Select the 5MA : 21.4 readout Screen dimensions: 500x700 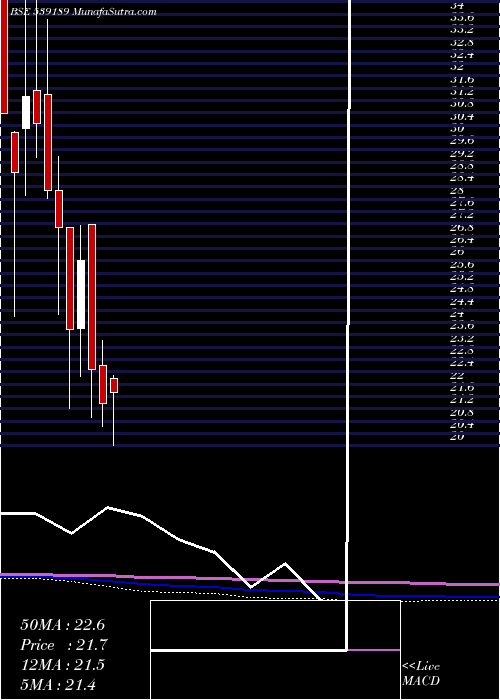(x=58, y=685)
